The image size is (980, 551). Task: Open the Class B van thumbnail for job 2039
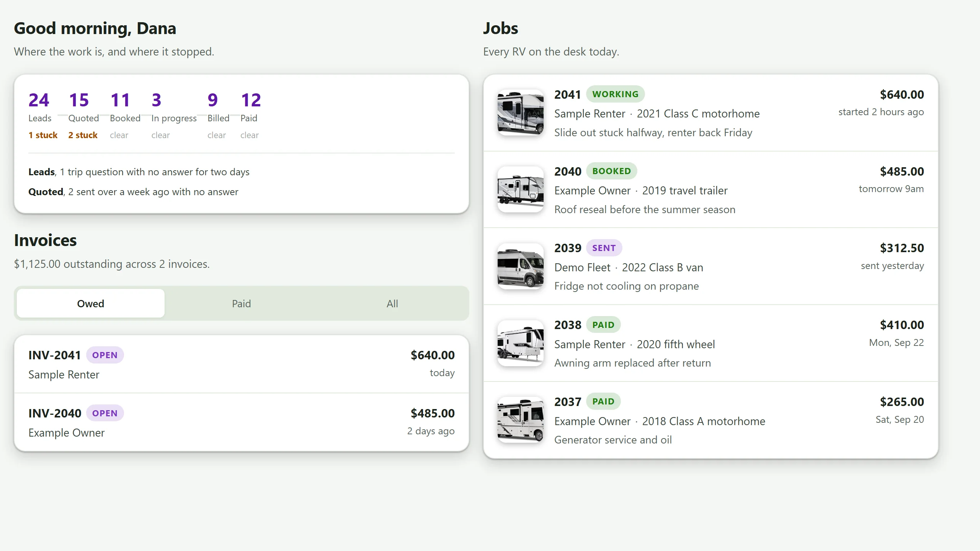pyautogui.click(x=520, y=266)
